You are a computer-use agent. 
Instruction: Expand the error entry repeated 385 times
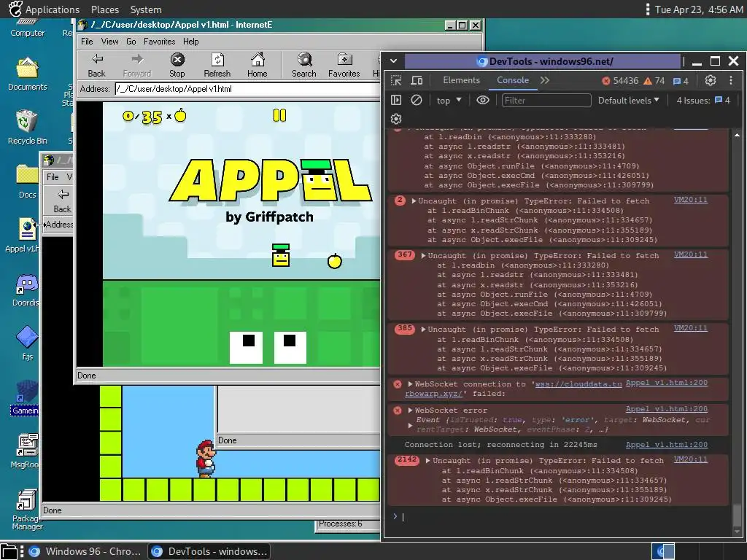coord(424,330)
